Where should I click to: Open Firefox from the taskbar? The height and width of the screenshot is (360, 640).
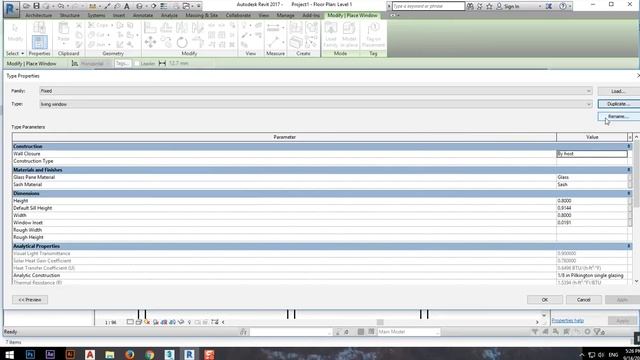[x=130, y=354]
